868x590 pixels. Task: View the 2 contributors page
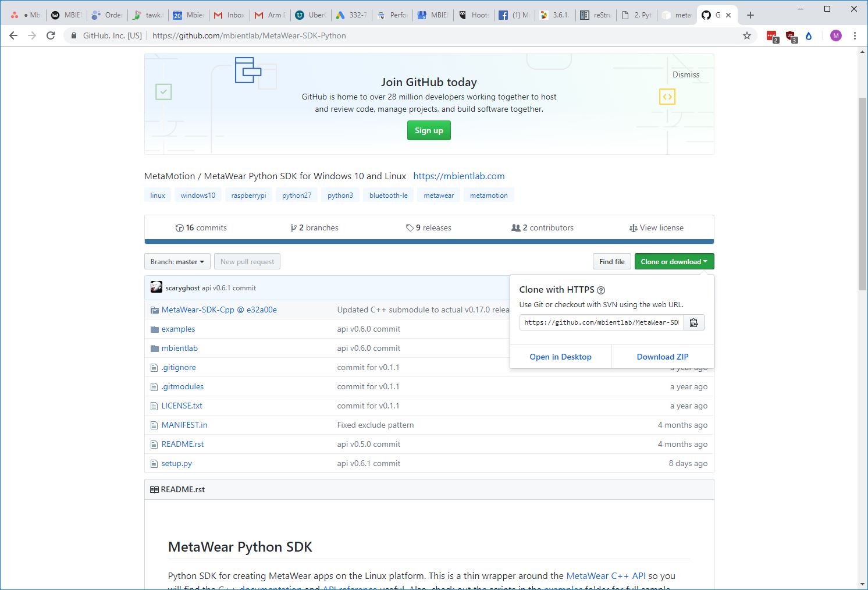[x=542, y=228]
